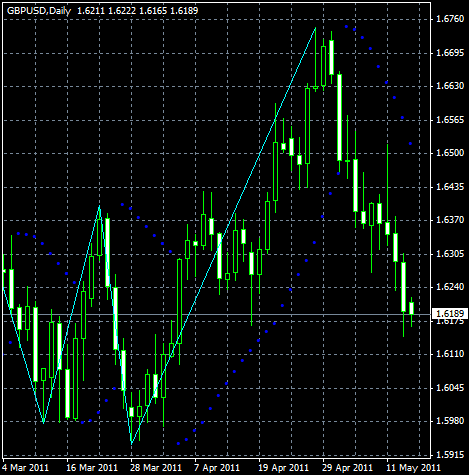Click the 16 Mar 2011 date label
The image size is (469, 475).
point(92,468)
